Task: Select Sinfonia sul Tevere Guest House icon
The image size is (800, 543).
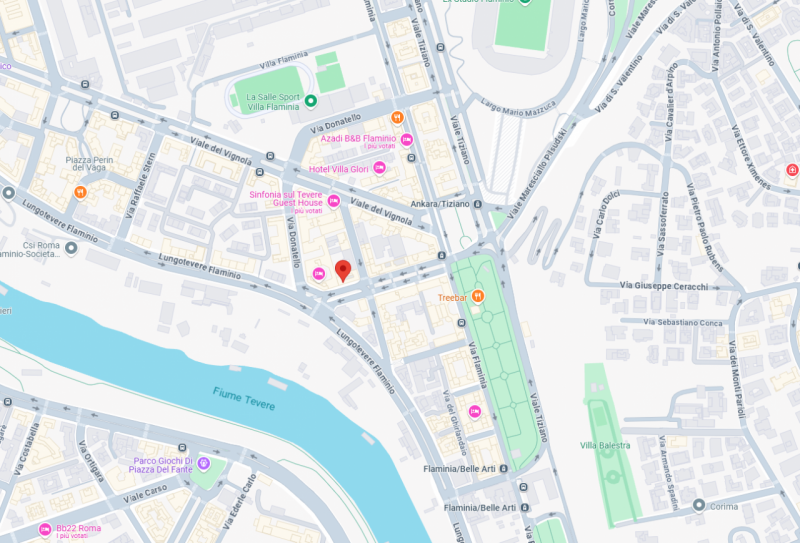Action: 334,201
